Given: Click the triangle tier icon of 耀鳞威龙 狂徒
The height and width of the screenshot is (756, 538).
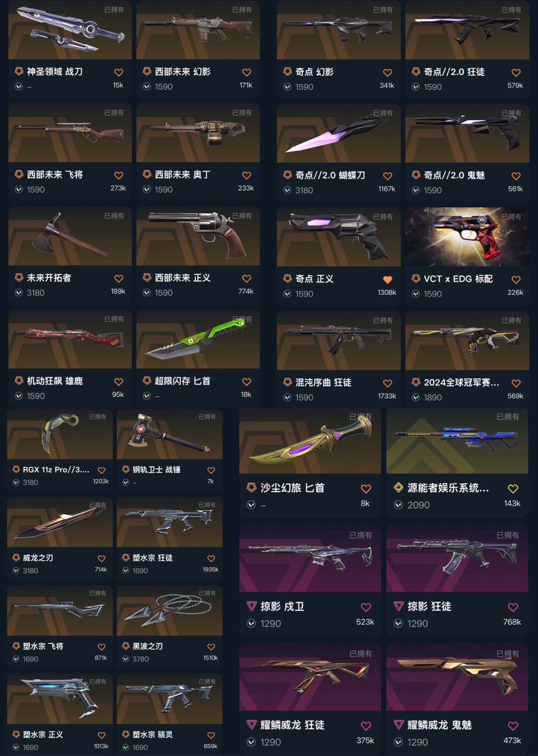Looking at the screenshot, I should click(252, 725).
